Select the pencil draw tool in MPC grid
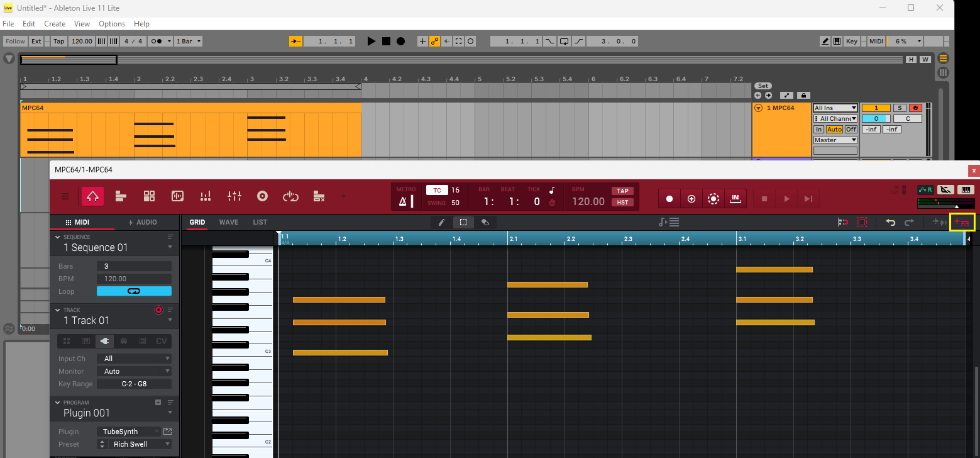 pos(441,222)
